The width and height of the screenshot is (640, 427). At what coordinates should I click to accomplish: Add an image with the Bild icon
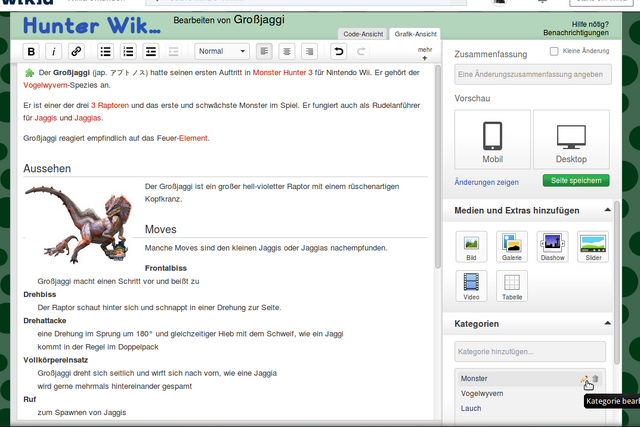tap(471, 247)
